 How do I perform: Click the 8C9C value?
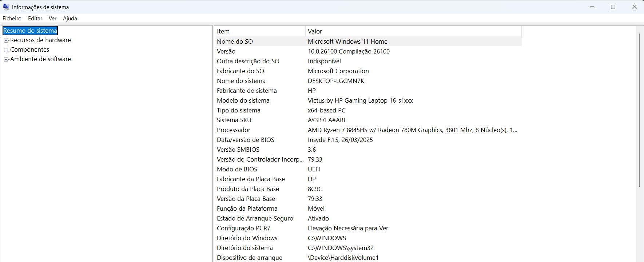point(315,189)
